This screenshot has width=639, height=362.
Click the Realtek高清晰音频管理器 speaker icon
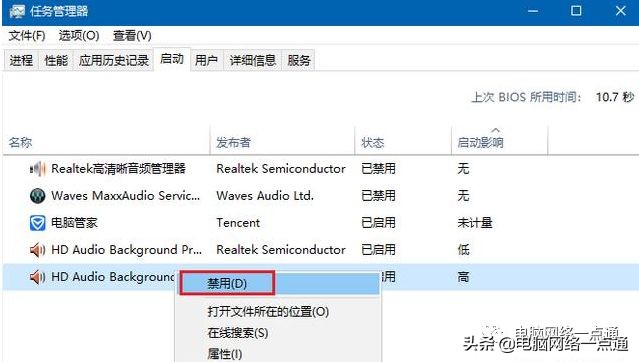(x=37, y=168)
